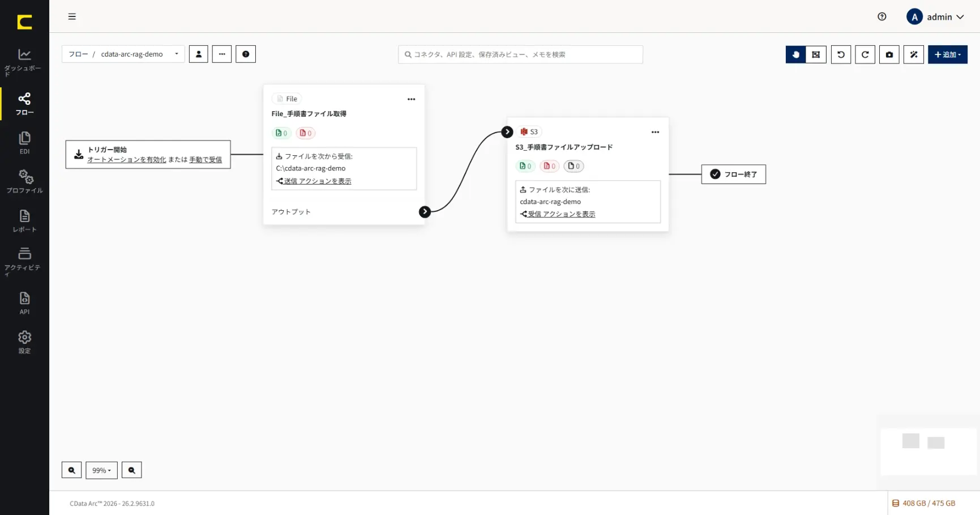Open the S3 connector ellipsis menu
Viewport: 980px width, 515px height.
pos(655,132)
